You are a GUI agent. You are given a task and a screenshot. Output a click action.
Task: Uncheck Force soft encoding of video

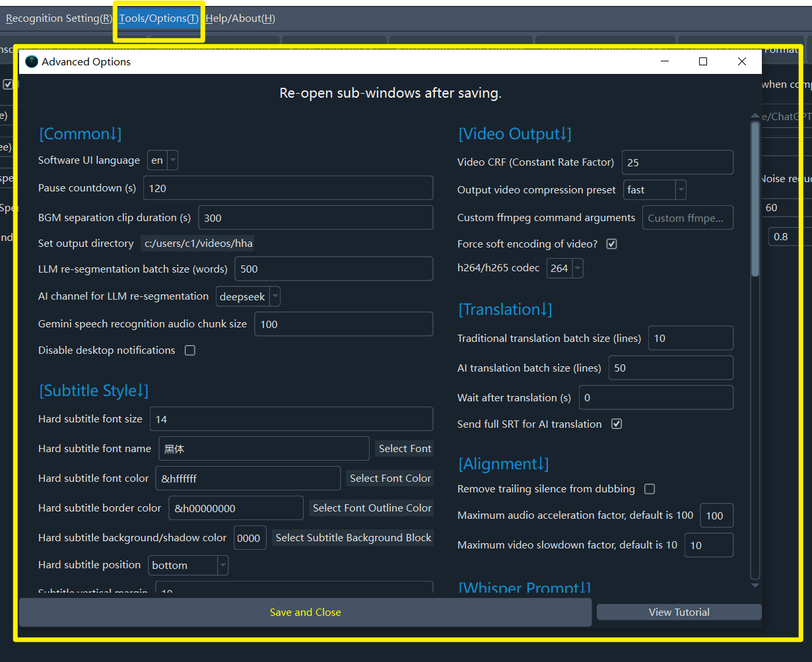point(612,244)
